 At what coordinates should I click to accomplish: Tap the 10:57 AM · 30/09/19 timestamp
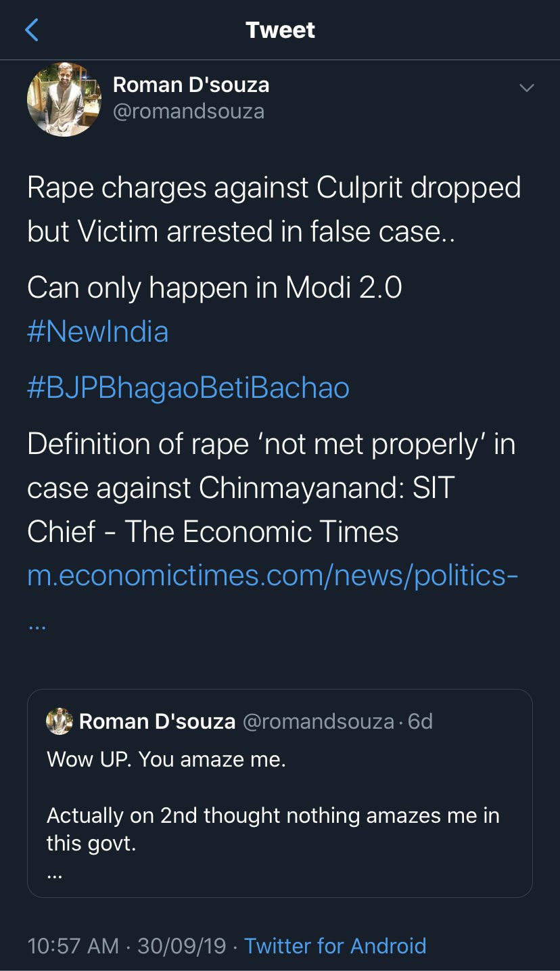126,945
